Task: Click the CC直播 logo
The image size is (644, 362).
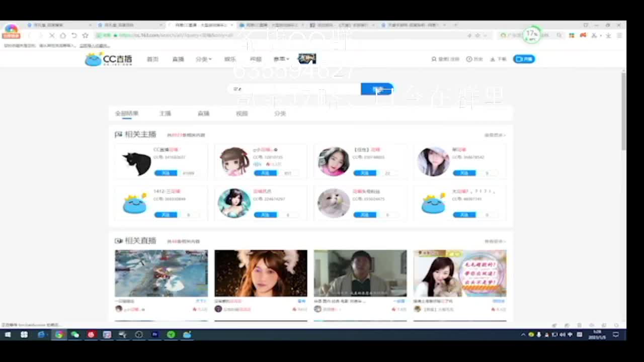Action: pos(109,59)
